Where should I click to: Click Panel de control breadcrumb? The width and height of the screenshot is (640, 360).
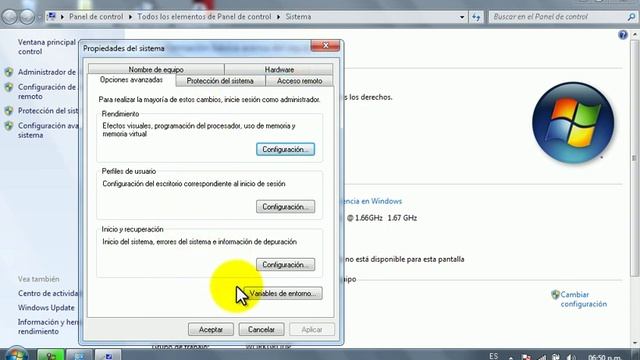[96, 17]
